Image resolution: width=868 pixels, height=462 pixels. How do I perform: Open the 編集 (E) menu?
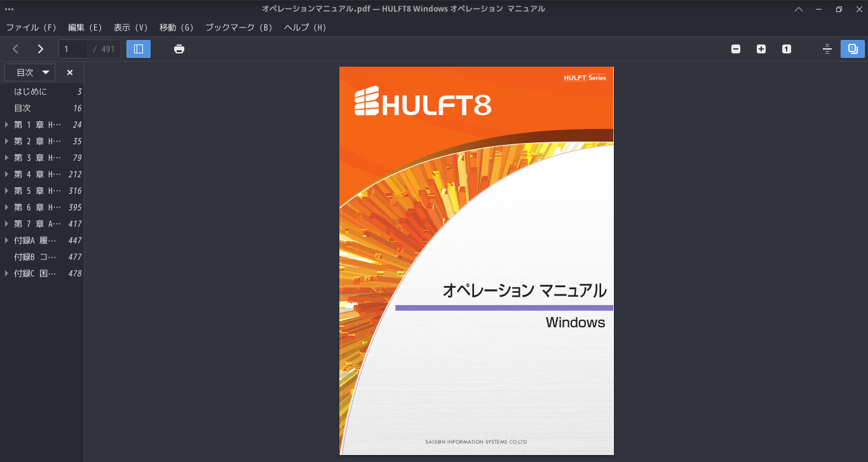click(85, 27)
